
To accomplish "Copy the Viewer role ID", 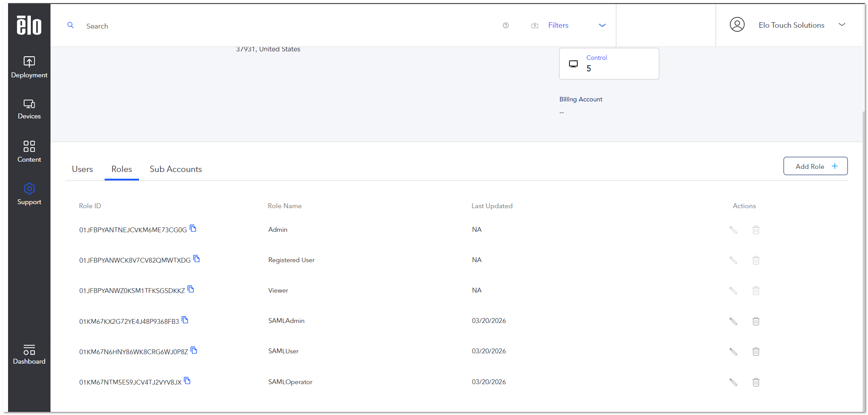I will tap(191, 289).
